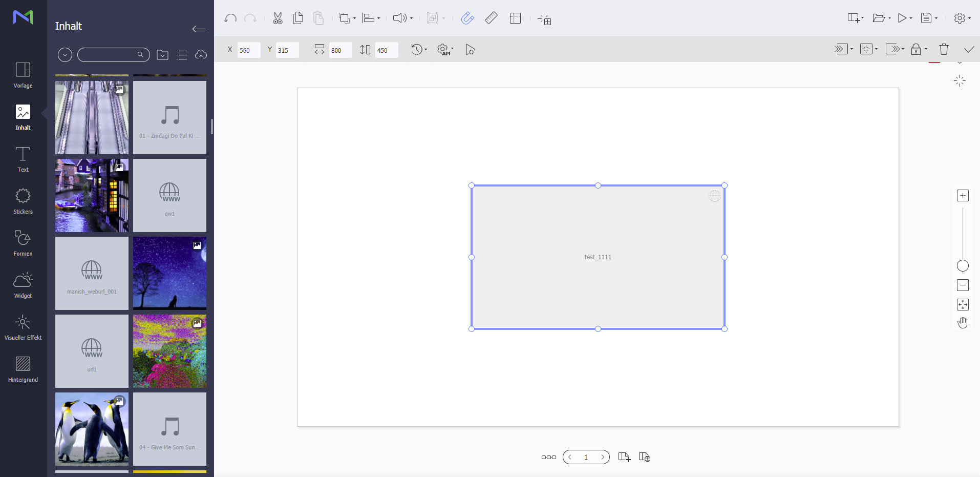Toggle the magnet snap tool
The height and width of the screenshot is (477, 980).
pos(467,18)
